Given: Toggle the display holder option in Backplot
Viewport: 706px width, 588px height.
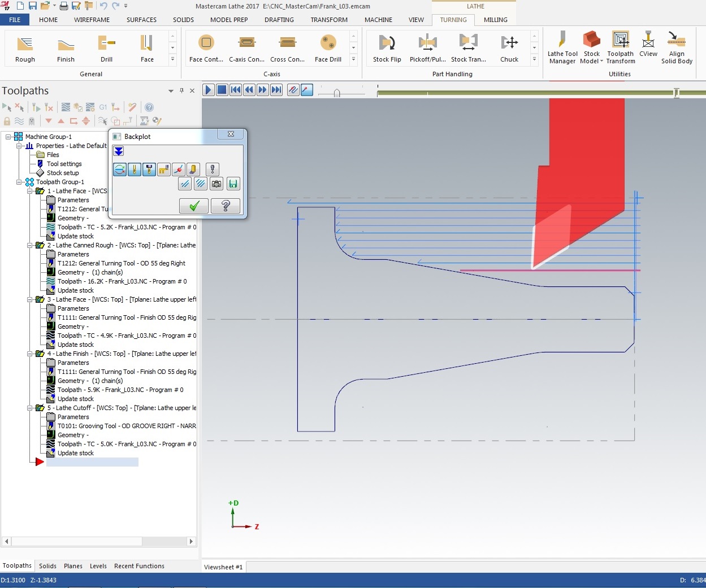Looking at the screenshot, I should [x=149, y=169].
